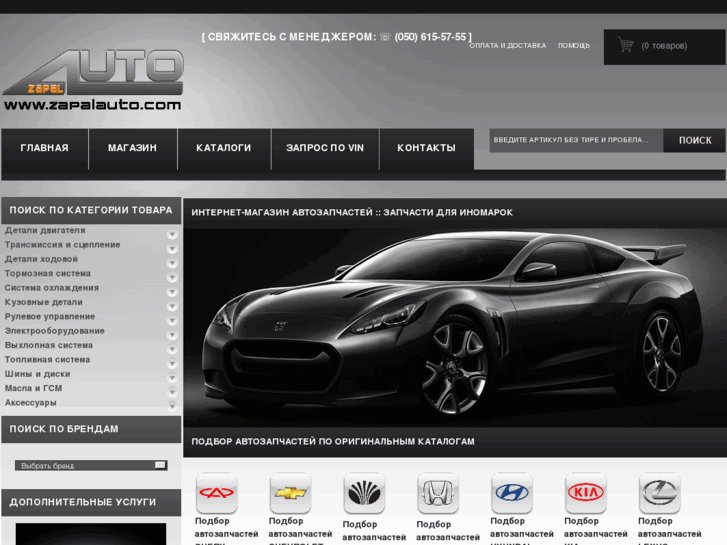The width and height of the screenshot is (727, 545).
Task: Click the Chevrolet brand logo
Action: click(x=290, y=493)
